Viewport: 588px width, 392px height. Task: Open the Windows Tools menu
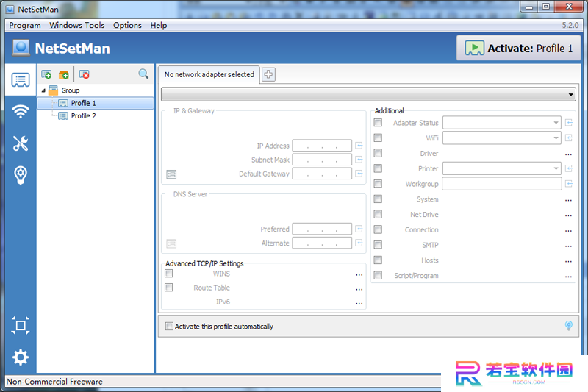(x=77, y=26)
